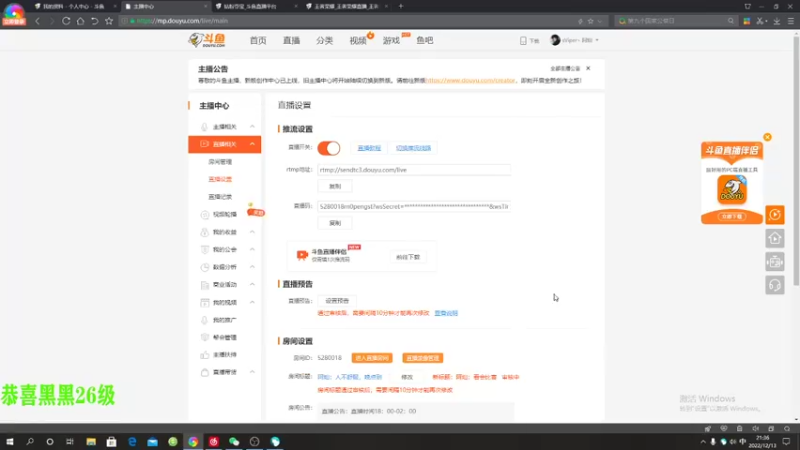Image resolution: width=800 pixels, height=450 pixels.
Task: Open the 直播 nav item
Action: (x=291, y=40)
